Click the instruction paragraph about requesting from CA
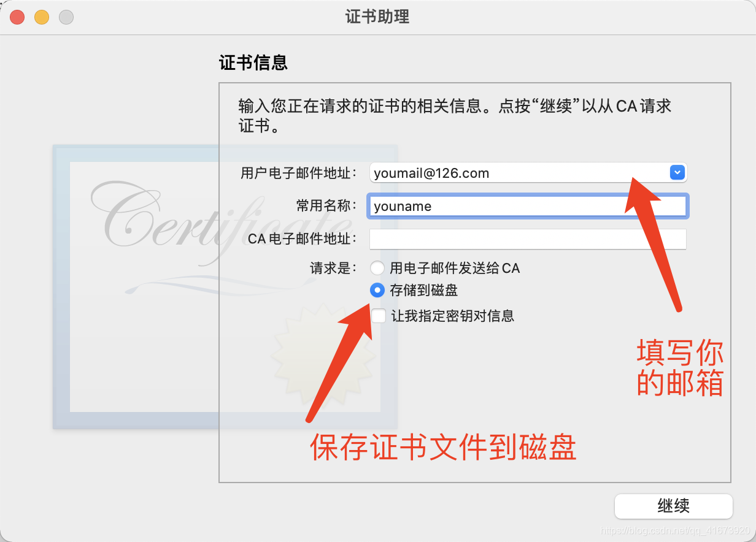This screenshot has width=756, height=542. 455,116
